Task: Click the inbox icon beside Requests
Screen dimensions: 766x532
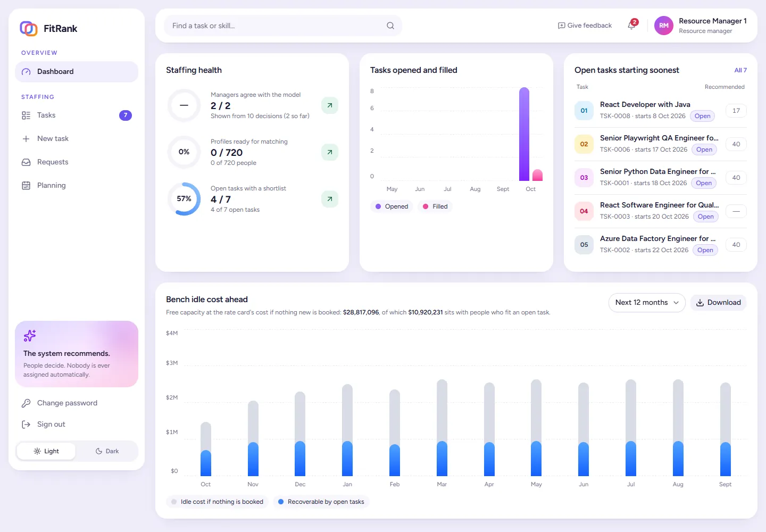Action: point(26,162)
